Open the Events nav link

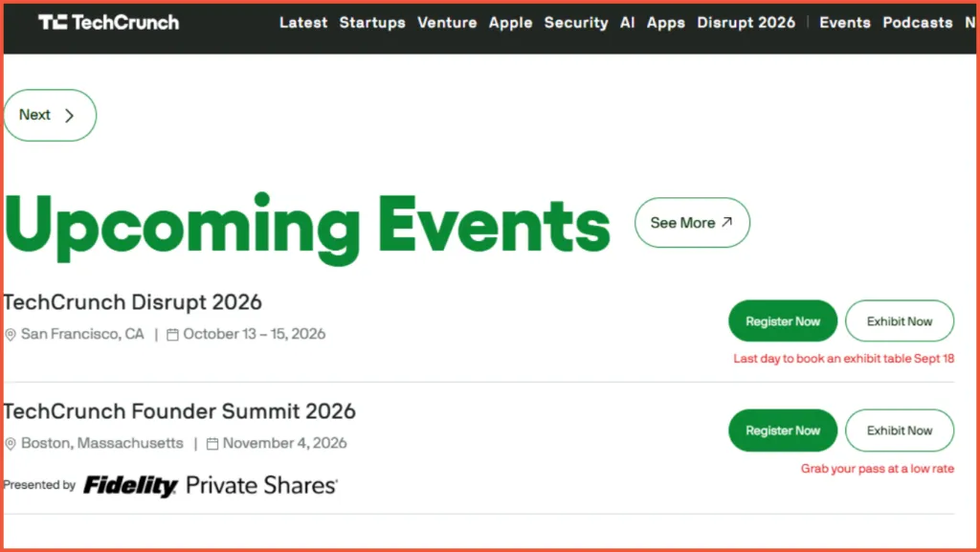(844, 22)
